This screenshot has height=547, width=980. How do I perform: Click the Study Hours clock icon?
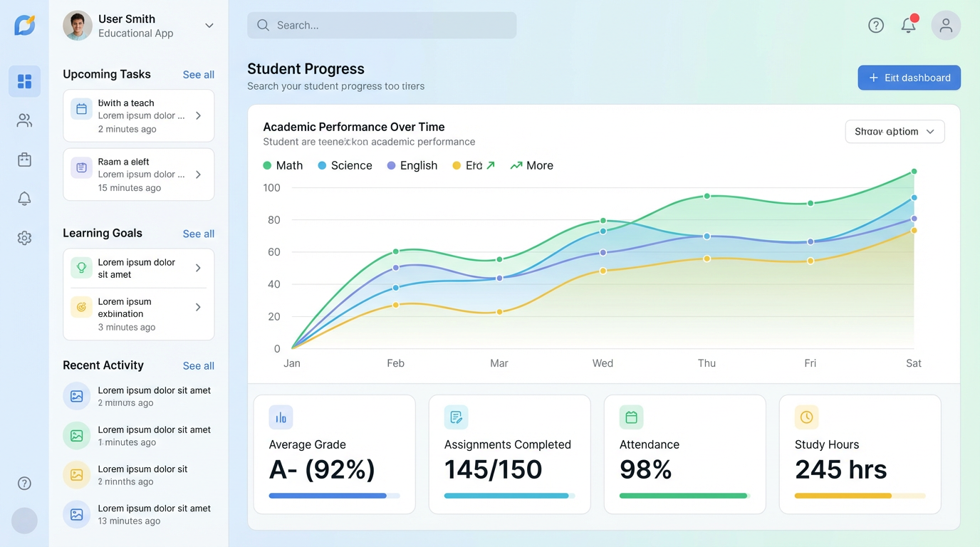pyautogui.click(x=806, y=417)
